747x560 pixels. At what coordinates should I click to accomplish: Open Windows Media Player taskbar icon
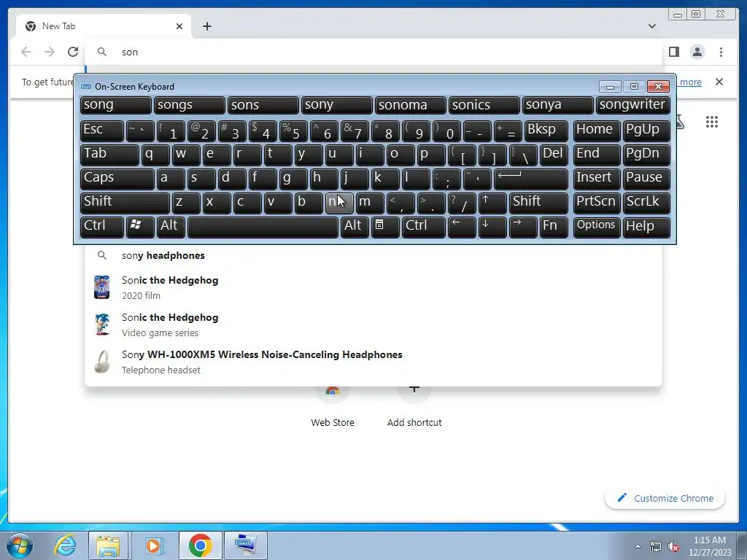(153, 545)
